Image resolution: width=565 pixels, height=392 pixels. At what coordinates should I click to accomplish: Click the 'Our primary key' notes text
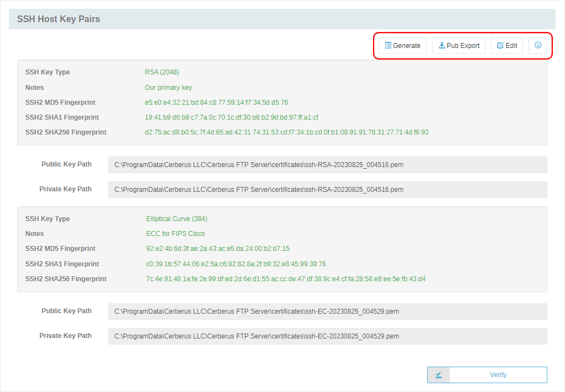click(168, 87)
